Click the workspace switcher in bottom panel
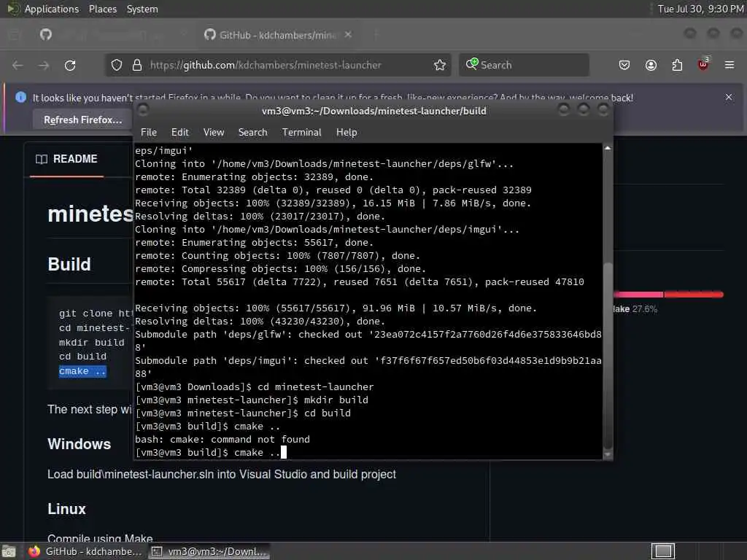Screen dimensions: 747x560 pos(663,551)
